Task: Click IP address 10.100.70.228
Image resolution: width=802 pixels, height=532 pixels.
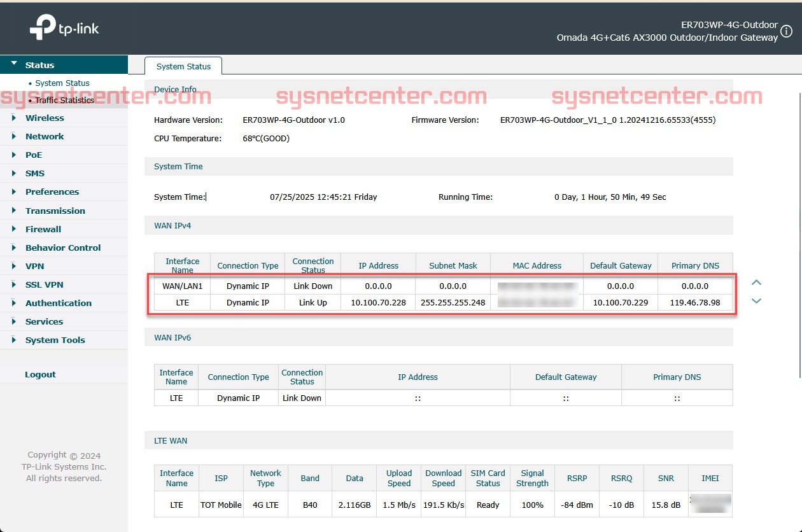Action: pos(378,302)
